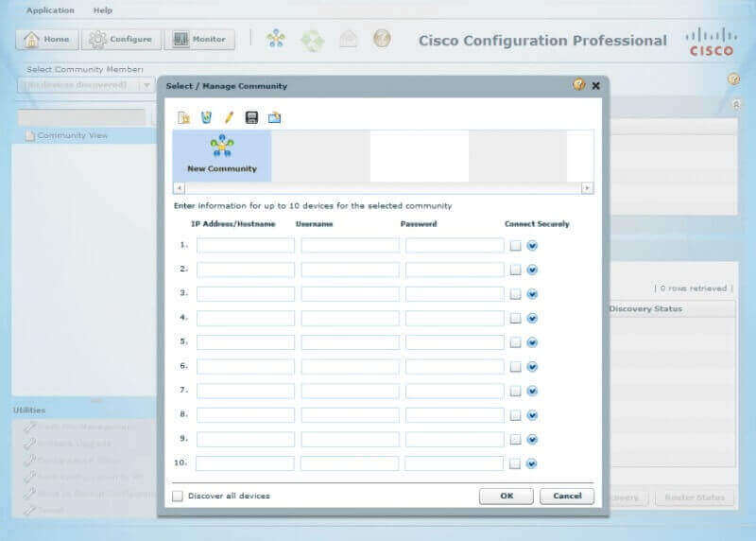Image resolution: width=756 pixels, height=541 pixels.
Task: Click Password field for device 10
Action: click(x=455, y=463)
